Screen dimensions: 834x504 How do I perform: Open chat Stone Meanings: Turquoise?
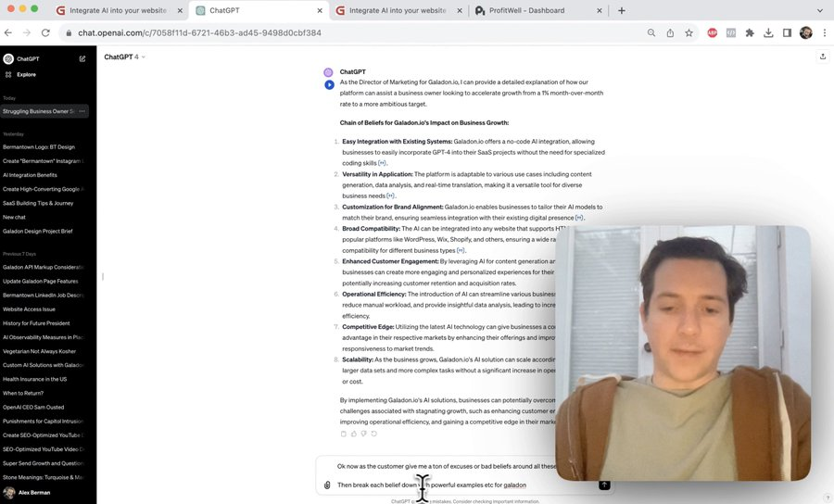coord(44,477)
